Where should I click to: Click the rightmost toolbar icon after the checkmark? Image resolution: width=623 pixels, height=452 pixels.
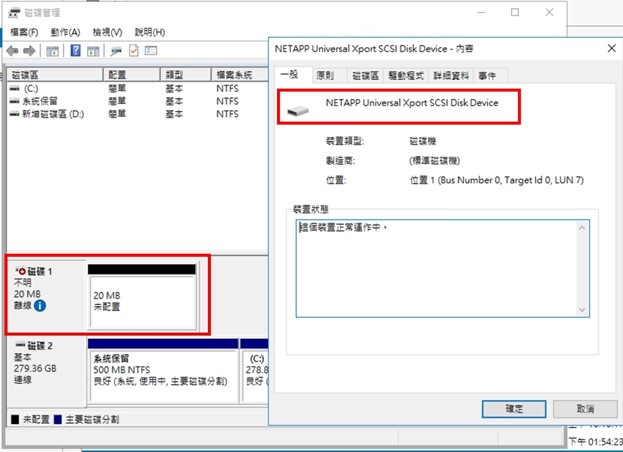coord(151,50)
